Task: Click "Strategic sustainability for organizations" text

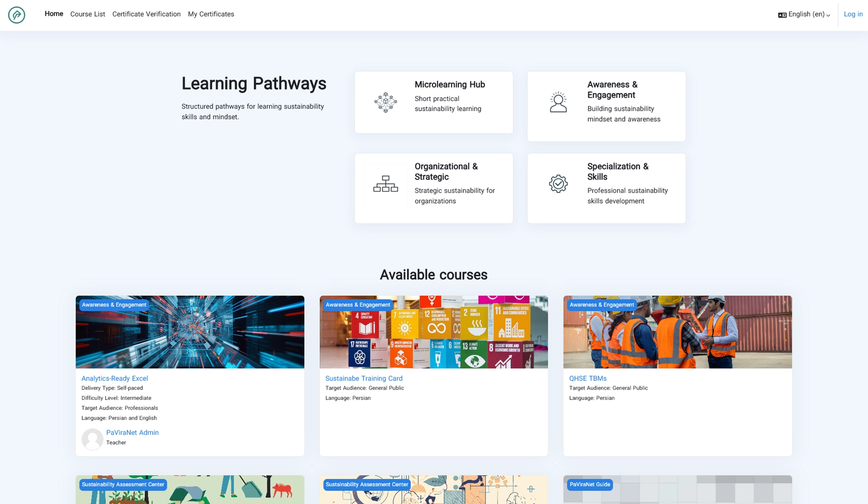Action: click(455, 196)
